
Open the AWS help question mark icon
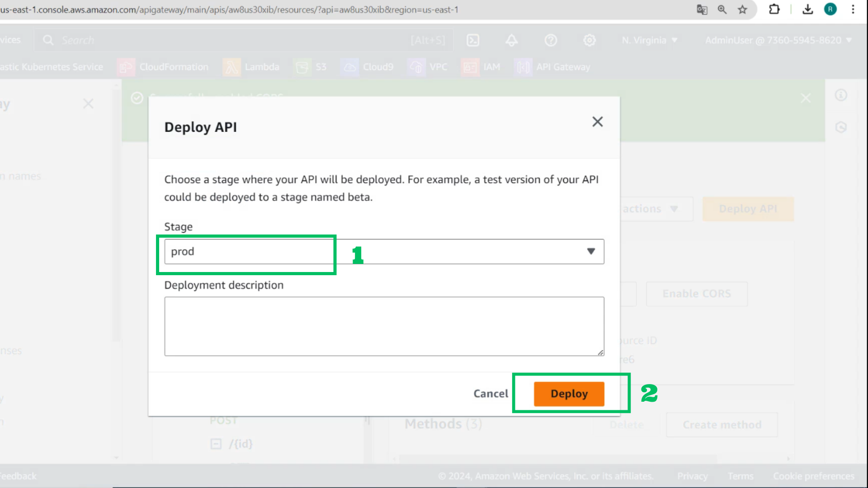(551, 40)
